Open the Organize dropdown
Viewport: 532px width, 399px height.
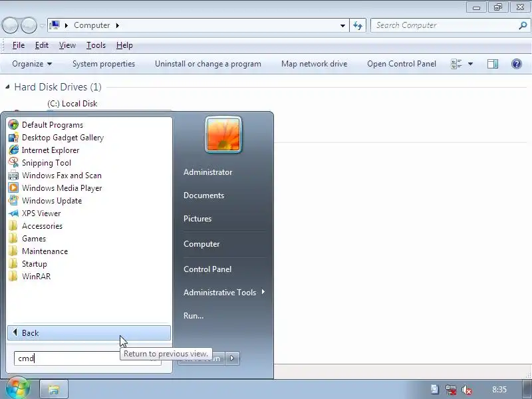[32, 64]
